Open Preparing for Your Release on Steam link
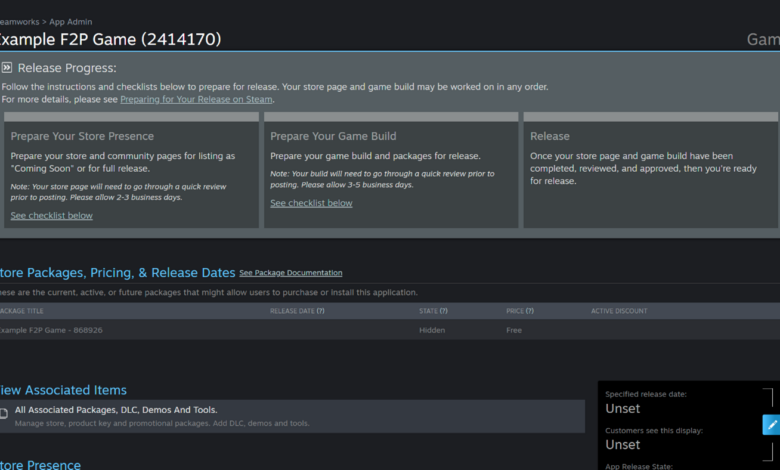The width and height of the screenshot is (780, 470). point(196,99)
